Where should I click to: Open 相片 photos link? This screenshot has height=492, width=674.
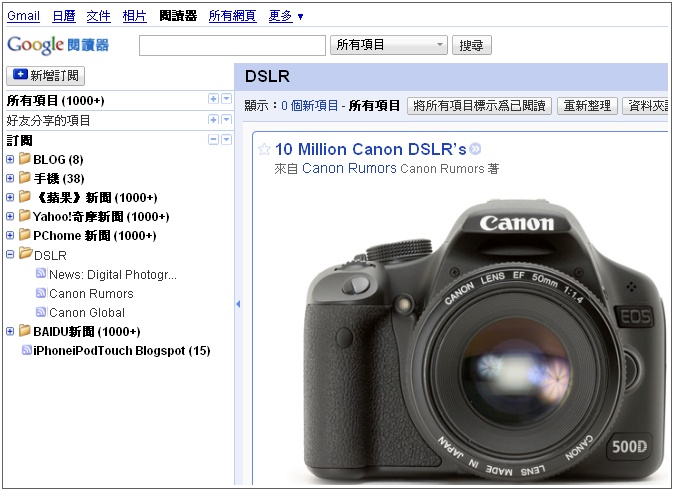coord(135,16)
